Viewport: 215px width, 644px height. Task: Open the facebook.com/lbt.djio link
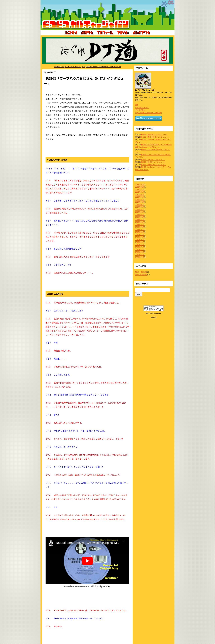[x=148, y=113]
